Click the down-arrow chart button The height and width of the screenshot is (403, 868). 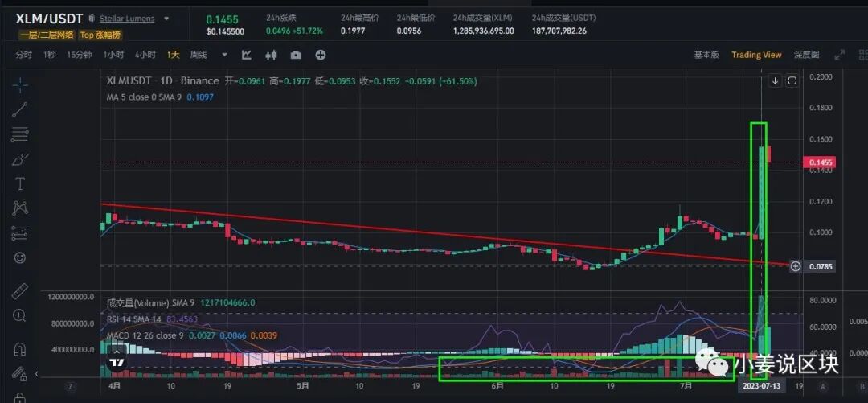coord(775,81)
